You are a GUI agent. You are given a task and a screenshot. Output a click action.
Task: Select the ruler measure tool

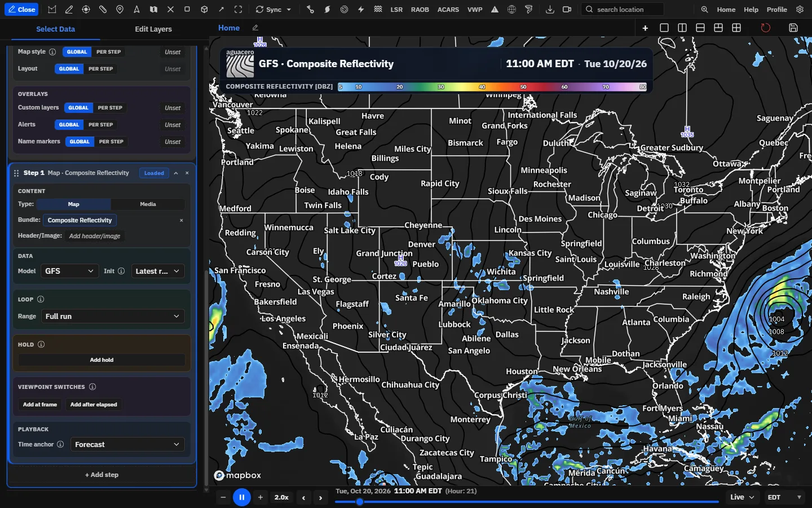103,10
